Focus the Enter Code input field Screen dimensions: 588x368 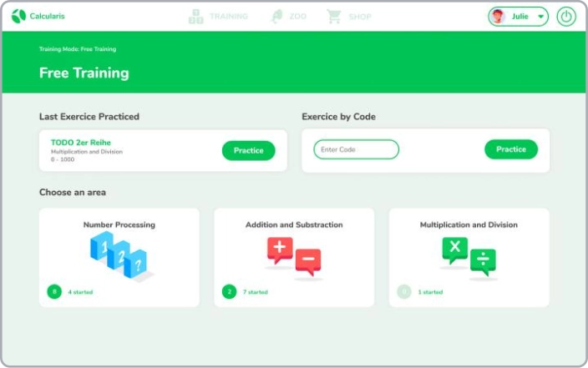click(x=356, y=149)
